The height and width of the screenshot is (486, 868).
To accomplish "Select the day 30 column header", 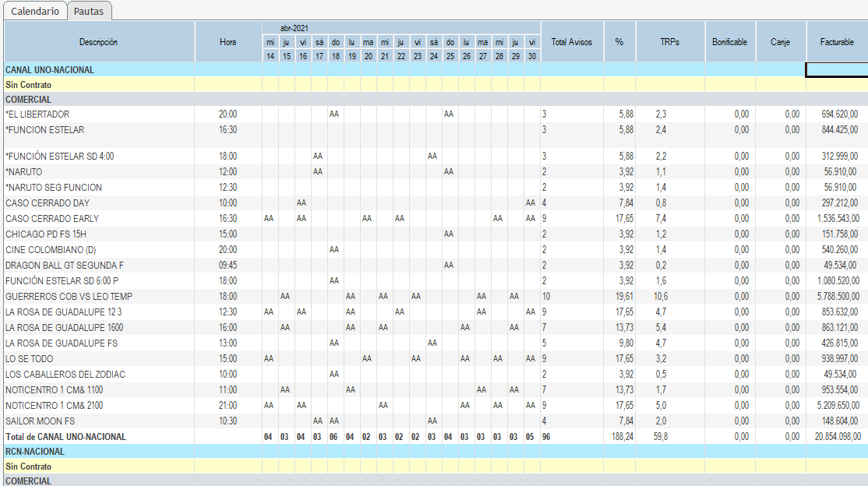I will click(x=531, y=56).
